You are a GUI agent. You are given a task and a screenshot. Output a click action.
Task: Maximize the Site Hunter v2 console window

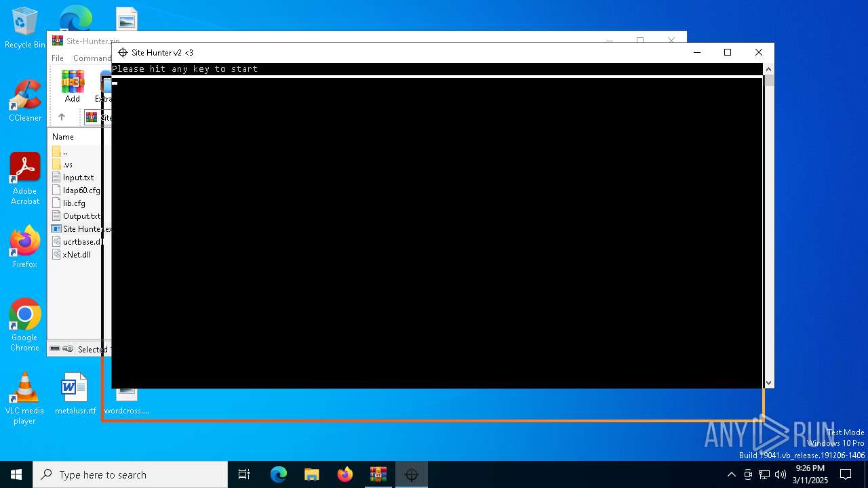click(728, 52)
